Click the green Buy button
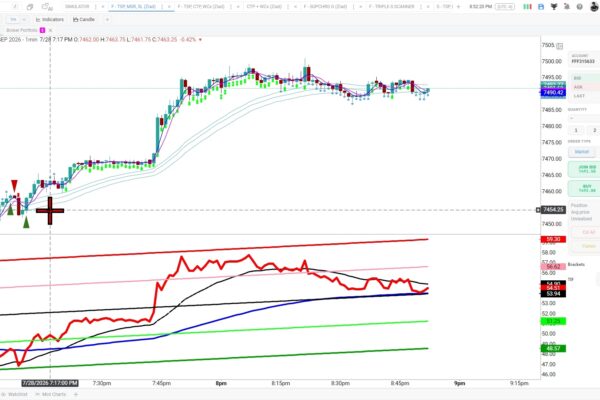600x400 pixels. tap(586, 188)
